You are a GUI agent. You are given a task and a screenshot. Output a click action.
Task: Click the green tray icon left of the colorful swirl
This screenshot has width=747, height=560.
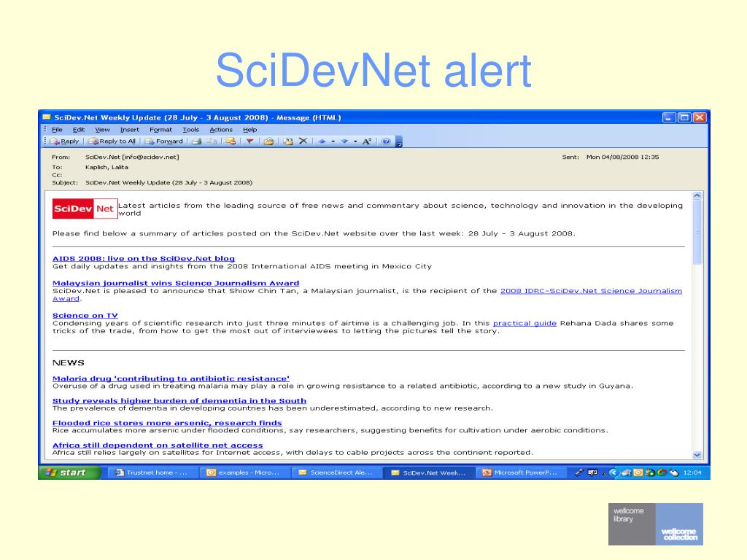[x=650, y=472]
